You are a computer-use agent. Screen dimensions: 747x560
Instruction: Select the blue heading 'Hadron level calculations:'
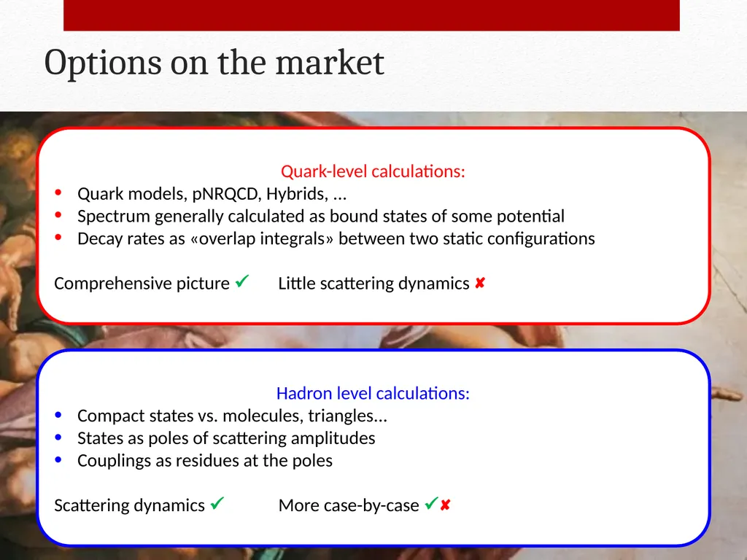pyautogui.click(x=373, y=393)
